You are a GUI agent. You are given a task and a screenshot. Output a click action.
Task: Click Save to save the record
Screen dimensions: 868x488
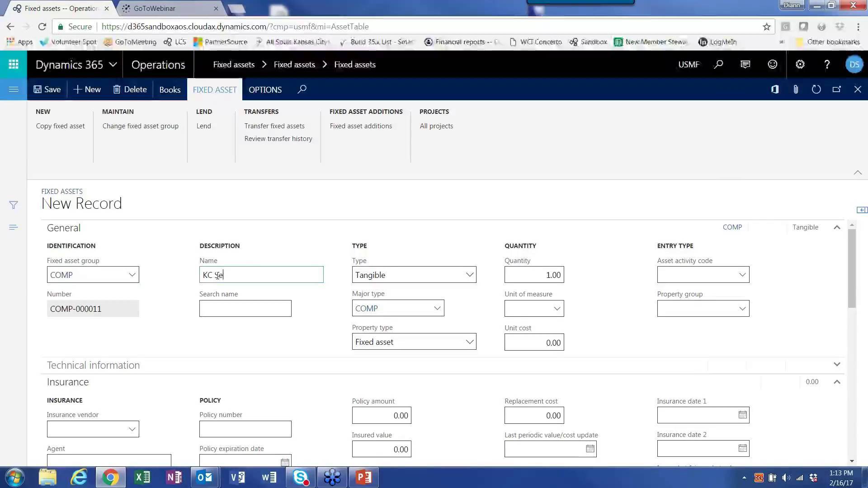47,89
